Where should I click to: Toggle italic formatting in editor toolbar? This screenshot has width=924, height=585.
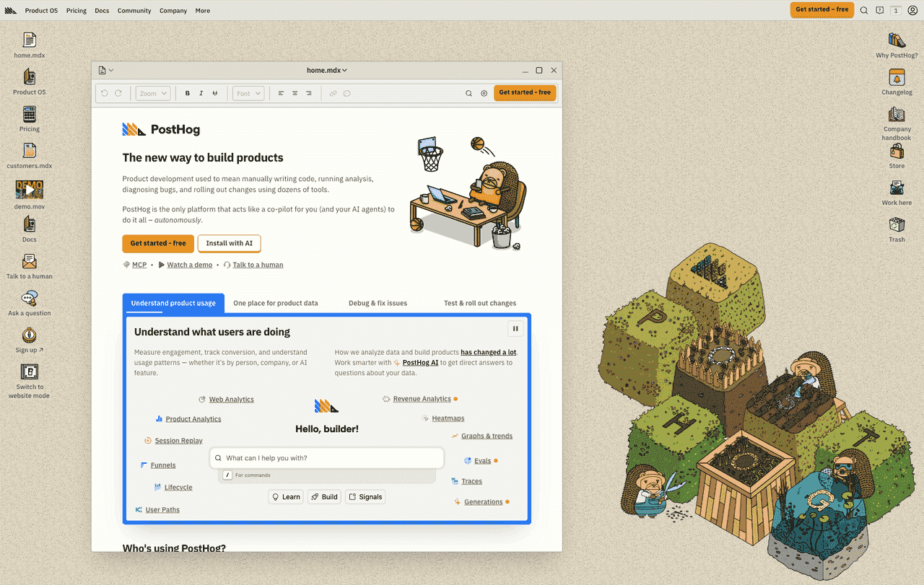(x=201, y=93)
